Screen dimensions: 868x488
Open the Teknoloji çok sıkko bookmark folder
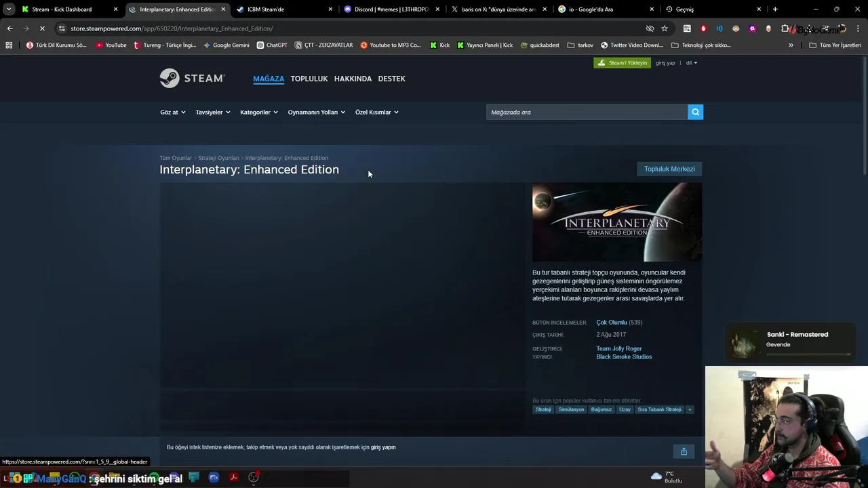pos(701,45)
